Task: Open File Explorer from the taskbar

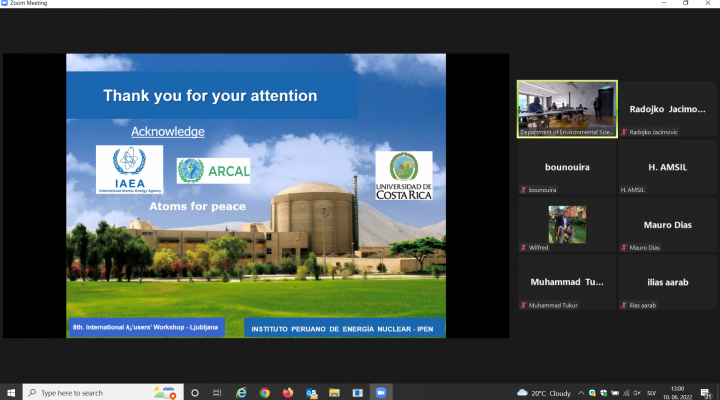Action: coord(334,393)
